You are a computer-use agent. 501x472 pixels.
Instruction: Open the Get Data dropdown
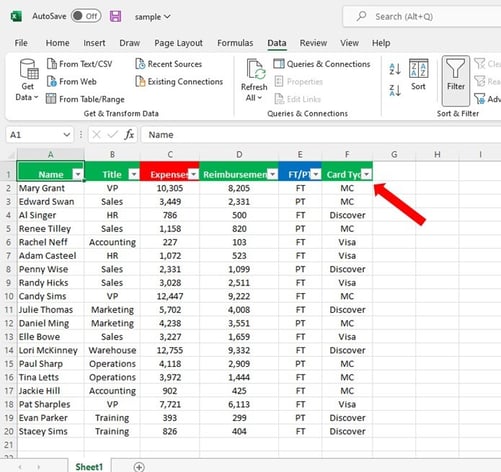click(27, 80)
